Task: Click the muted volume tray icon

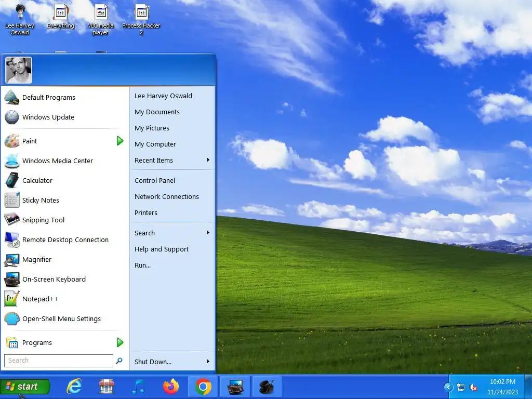Action: click(x=473, y=387)
